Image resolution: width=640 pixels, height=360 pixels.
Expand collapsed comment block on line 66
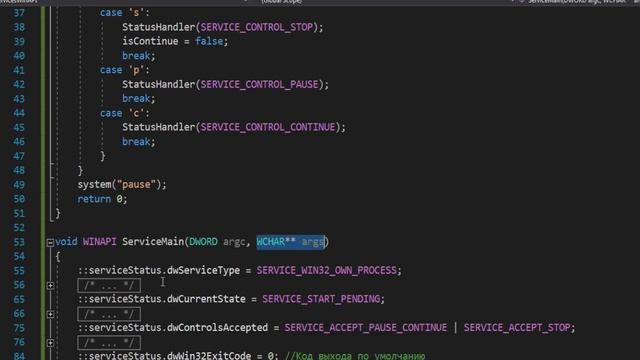click(x=50, y=314)
